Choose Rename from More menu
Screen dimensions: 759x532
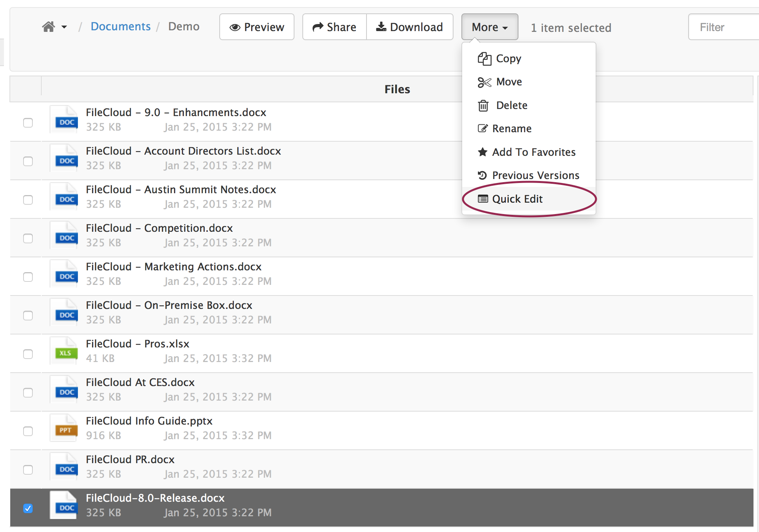click(x=529, y=129)
